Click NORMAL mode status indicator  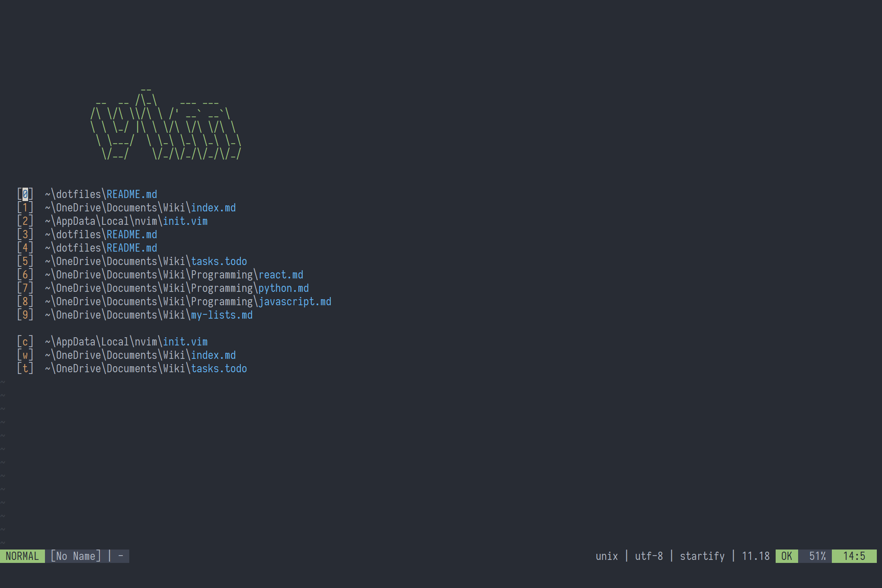[x=22, y=556]
